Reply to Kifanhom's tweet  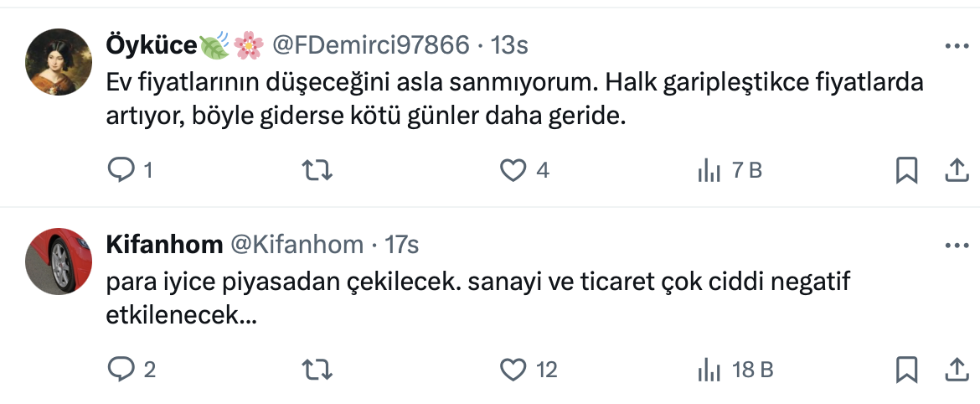click(x=122, y=369)
